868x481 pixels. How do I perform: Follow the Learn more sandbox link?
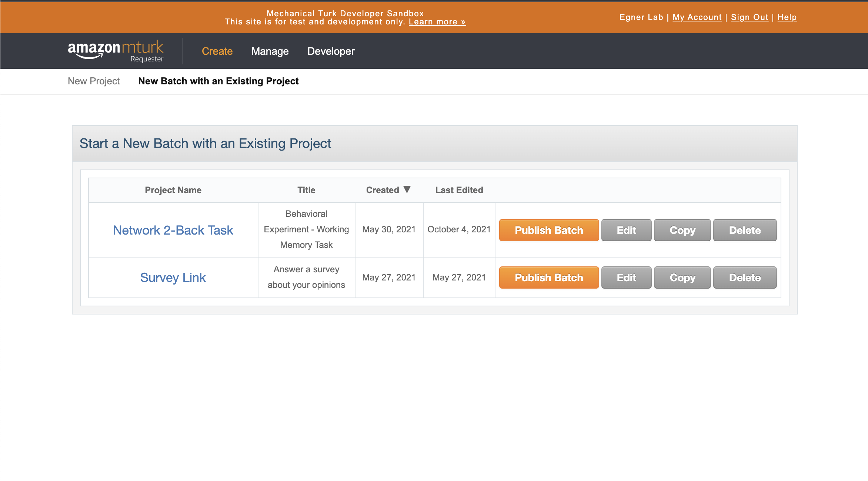click(x=437, y=22)
